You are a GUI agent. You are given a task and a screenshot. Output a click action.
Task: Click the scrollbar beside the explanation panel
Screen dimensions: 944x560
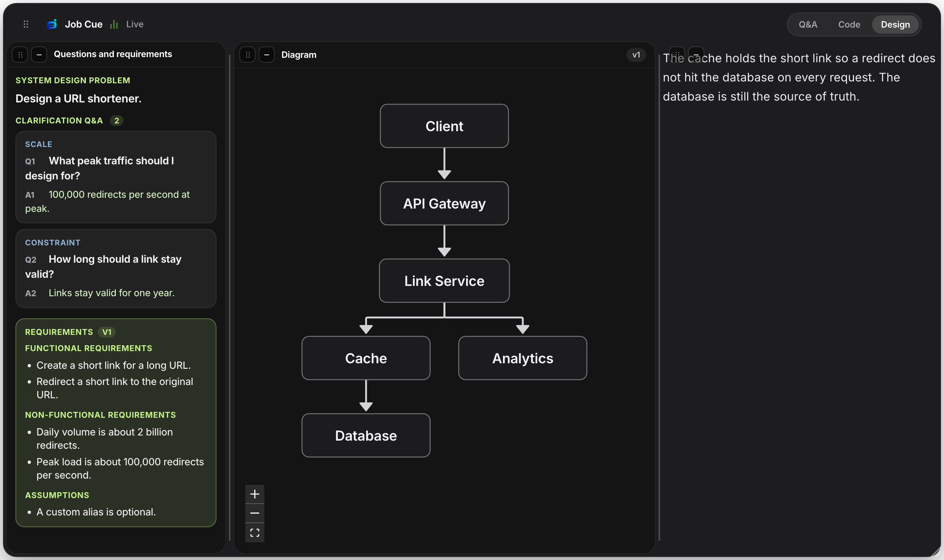(659, 298)
